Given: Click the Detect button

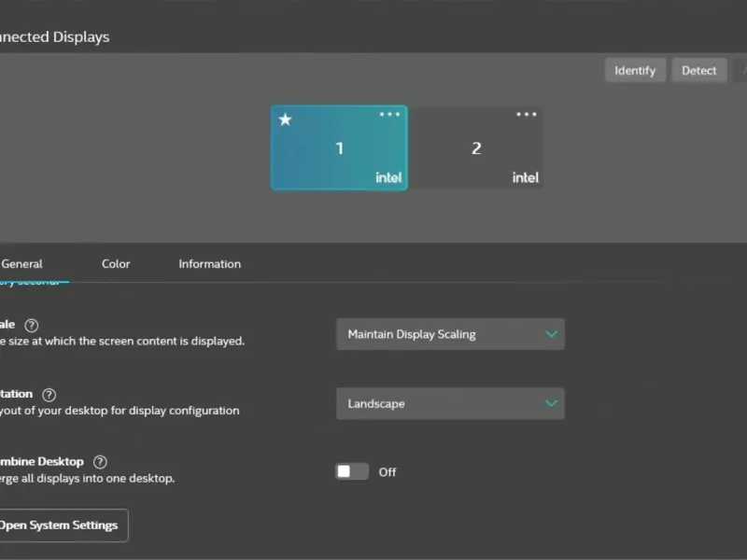Looking at the screenshot, I should pos(698,71).
